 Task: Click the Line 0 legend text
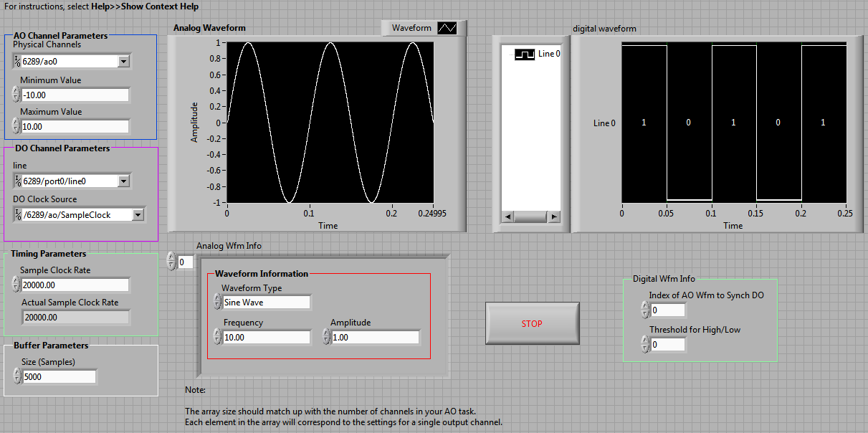(x=549, y=54)
